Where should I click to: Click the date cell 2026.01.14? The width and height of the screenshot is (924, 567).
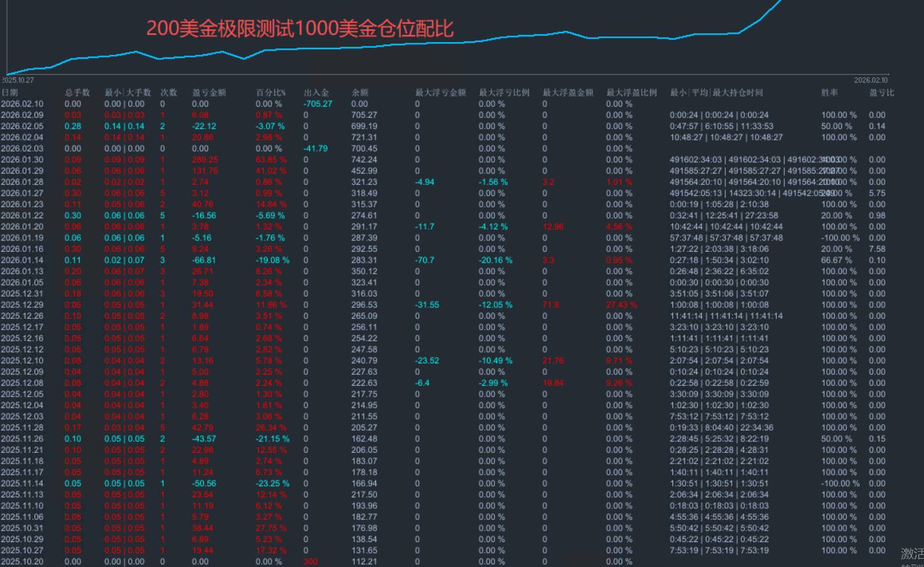[x=22, y=260]
